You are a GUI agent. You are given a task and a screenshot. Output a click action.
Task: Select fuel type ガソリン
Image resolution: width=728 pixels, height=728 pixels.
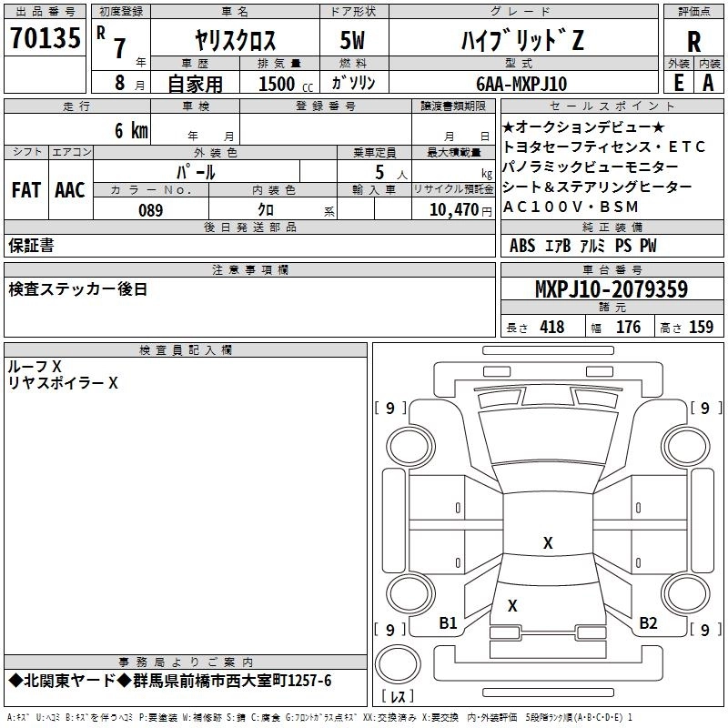point(353,83)
